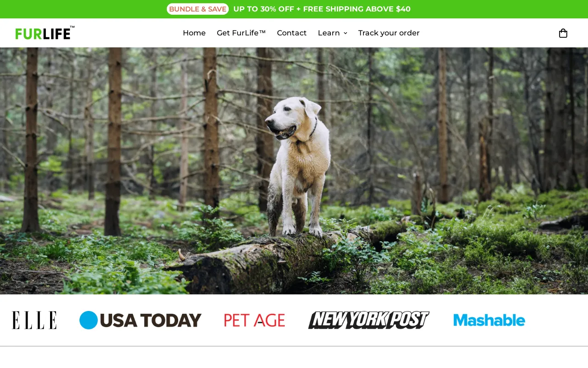Image resolution: width=588 pixels, height=368 pixels.
Task: Open the Get FurLife™ page
Action: pyautogui.click(x=241, y=33)
